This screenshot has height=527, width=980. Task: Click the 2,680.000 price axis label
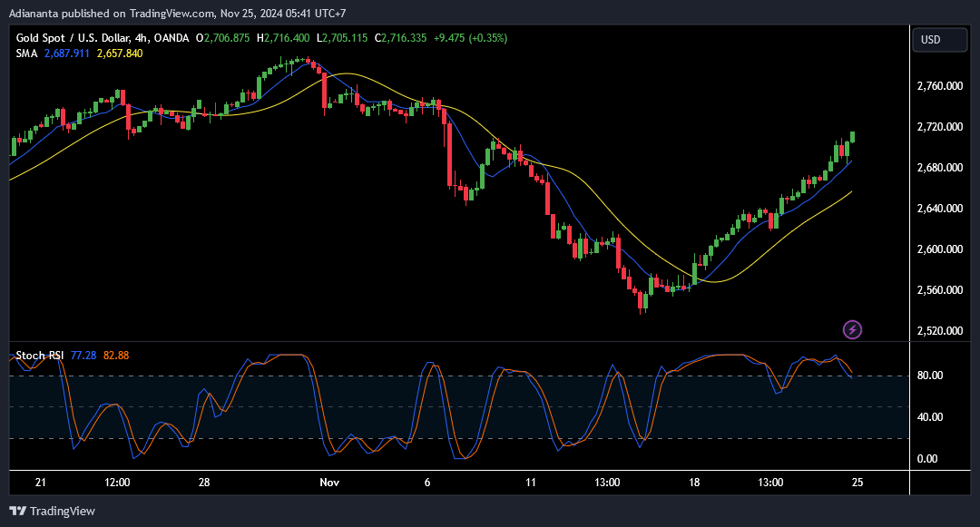pos(939,167)
